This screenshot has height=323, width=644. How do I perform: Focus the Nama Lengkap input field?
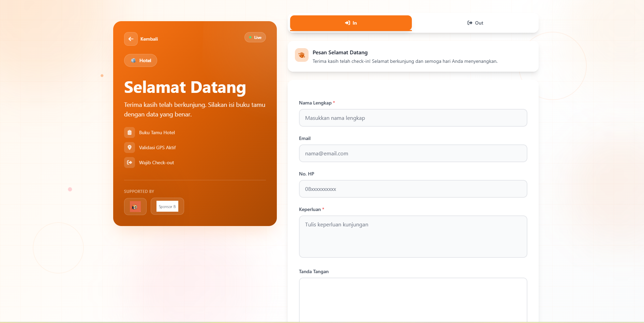pos(413,118)
